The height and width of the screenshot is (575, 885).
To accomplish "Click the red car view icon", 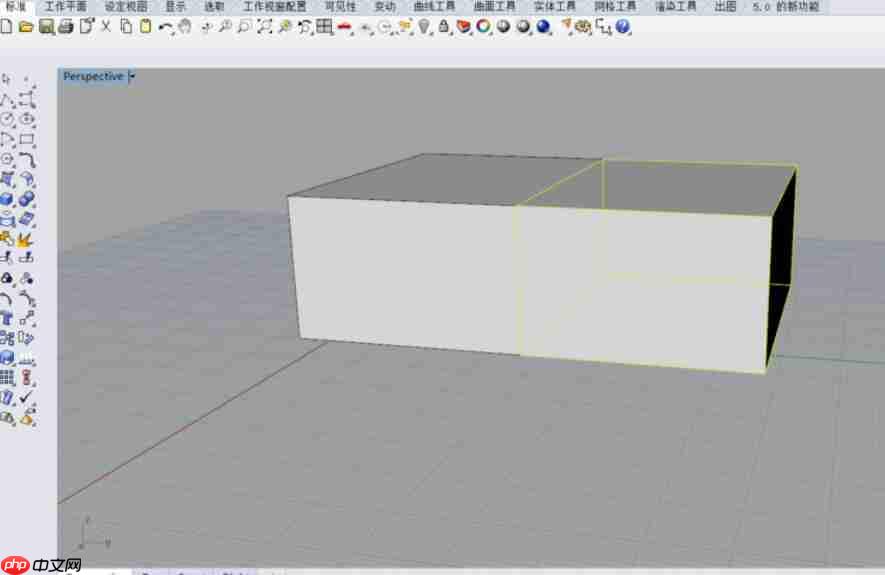I will (x=344, y=27).
